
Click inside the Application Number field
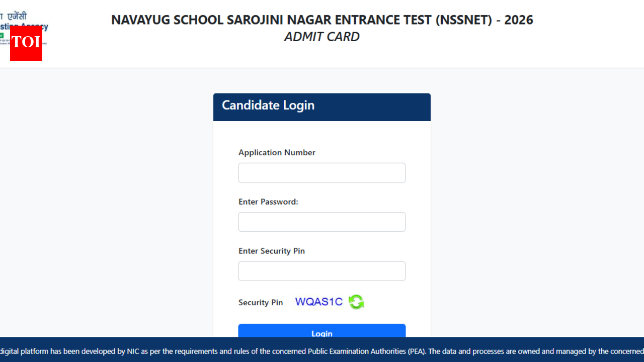(x=322, y=172)
